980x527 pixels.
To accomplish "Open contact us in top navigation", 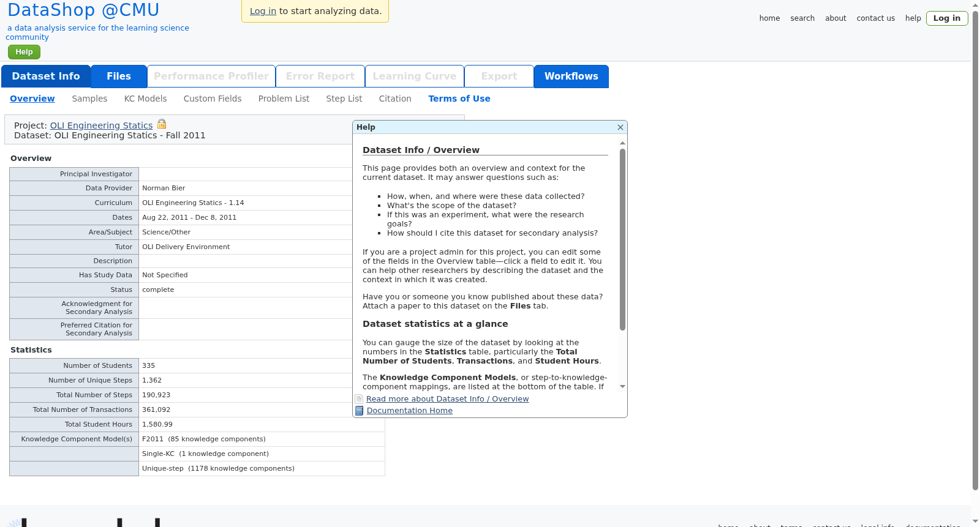I will 875,18.
